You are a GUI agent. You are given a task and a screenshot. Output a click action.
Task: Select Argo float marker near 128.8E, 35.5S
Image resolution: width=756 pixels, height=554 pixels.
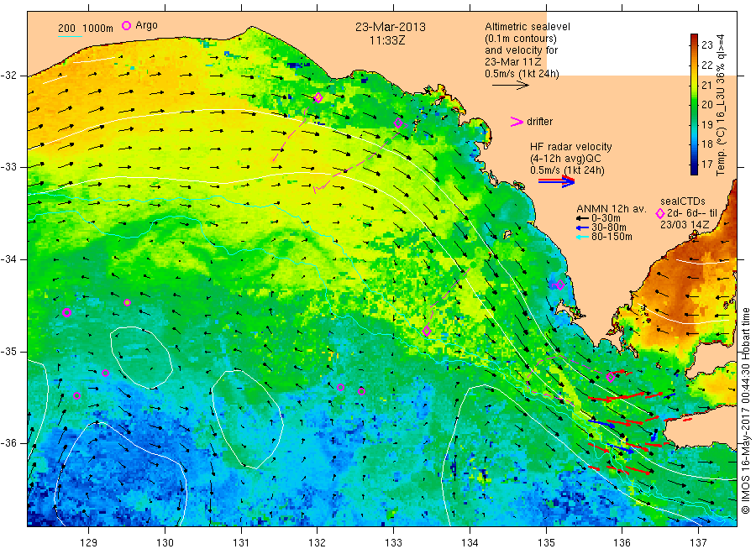[x=76, y=395]
